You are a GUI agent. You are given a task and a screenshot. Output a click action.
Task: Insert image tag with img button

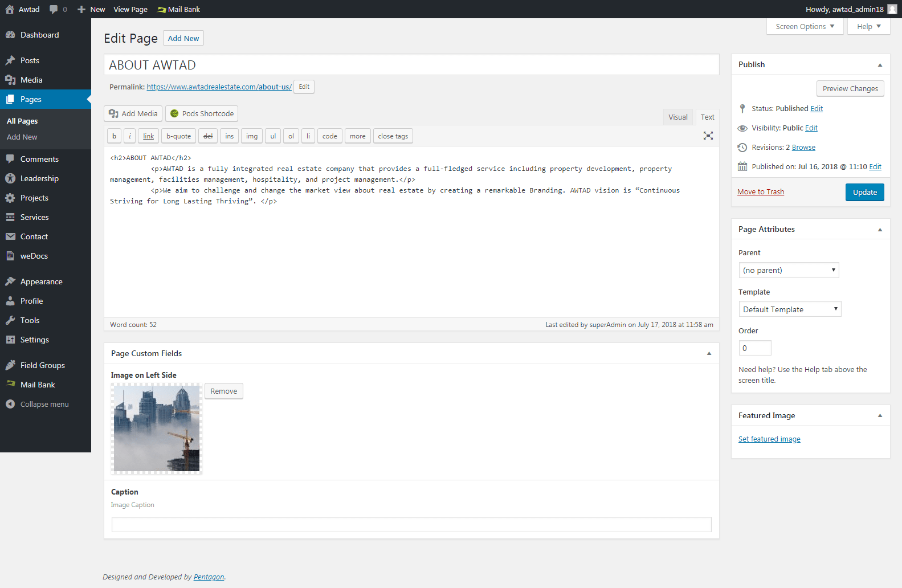click(252, 136)
